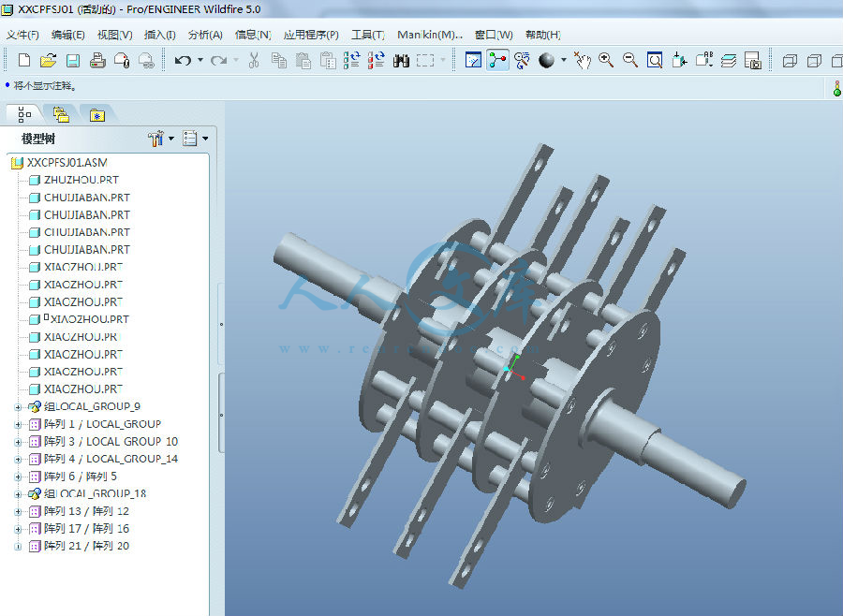The width and height of the screenshot is (843, 616).
Task: Open the undo history dropdown arrow
Action: pos(200,60)
